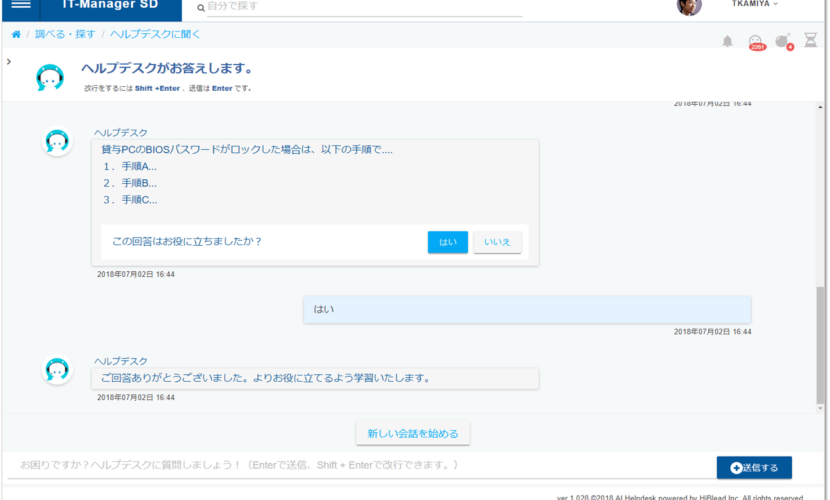This screenshot has height=500, width=830.
Task: Go to 調べる・探す breadcrumb
Action: [x=65, y=34]
